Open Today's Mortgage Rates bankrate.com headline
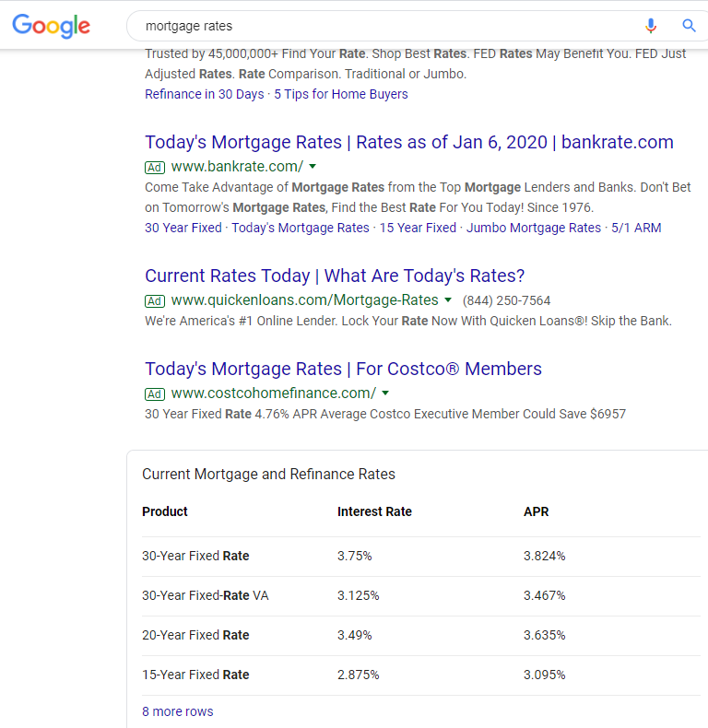This screenshot has width=708, height=728. [408, 142]
